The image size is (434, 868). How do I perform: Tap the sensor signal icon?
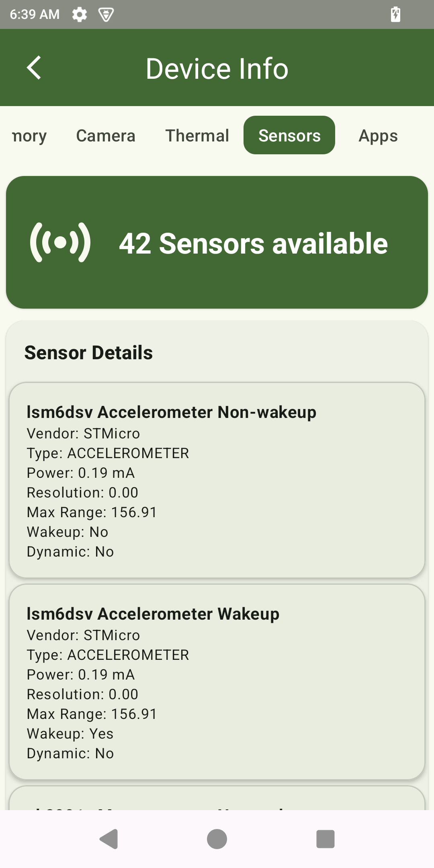tap(60, 242)
